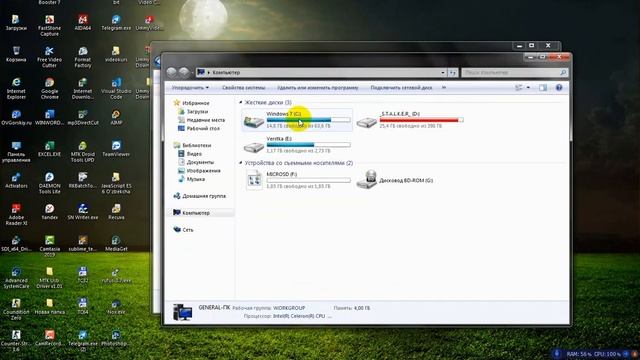Open the Новая папка desktop folder
This screenshot has width=640, height=360.
[49, 307]
